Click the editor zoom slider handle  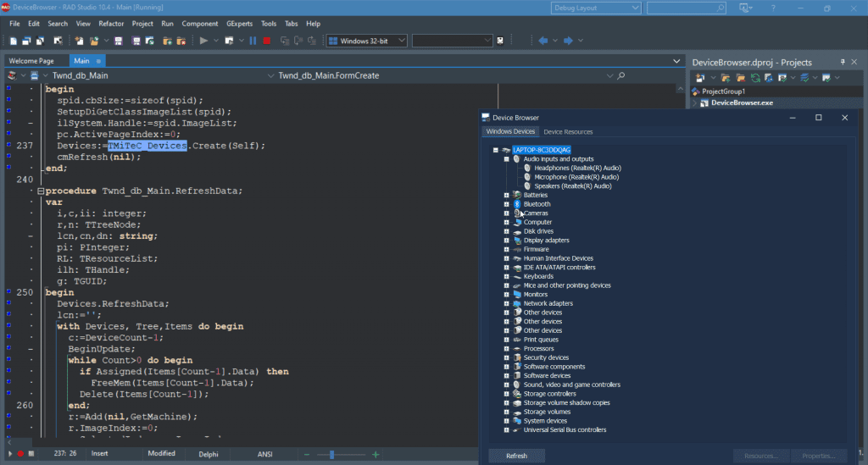click(331, 455)
